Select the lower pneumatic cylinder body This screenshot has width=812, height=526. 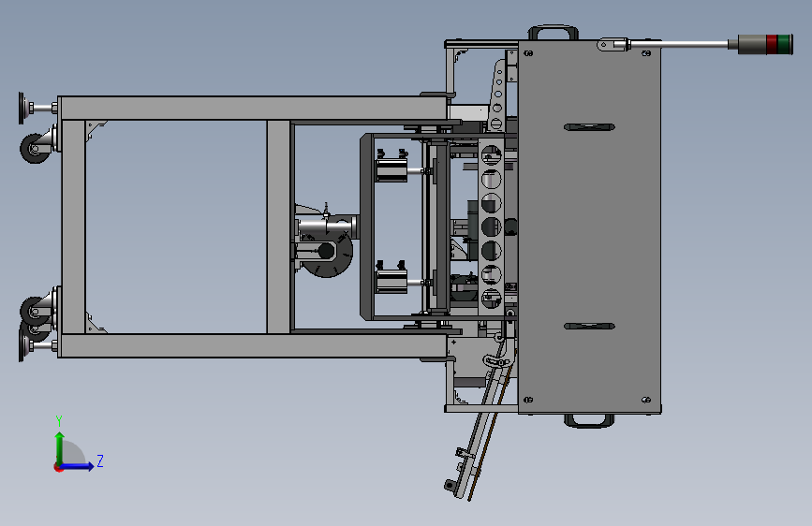point(391,283)
